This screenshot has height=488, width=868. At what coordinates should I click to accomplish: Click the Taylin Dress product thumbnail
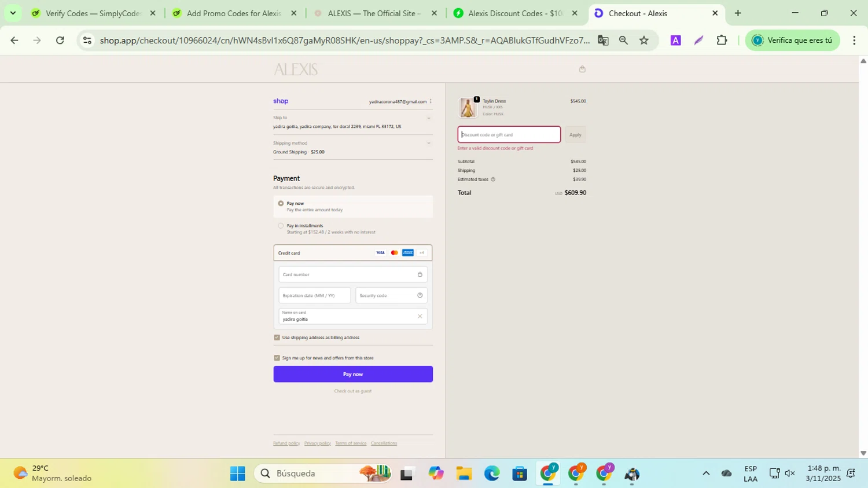(x=468, y=108)
